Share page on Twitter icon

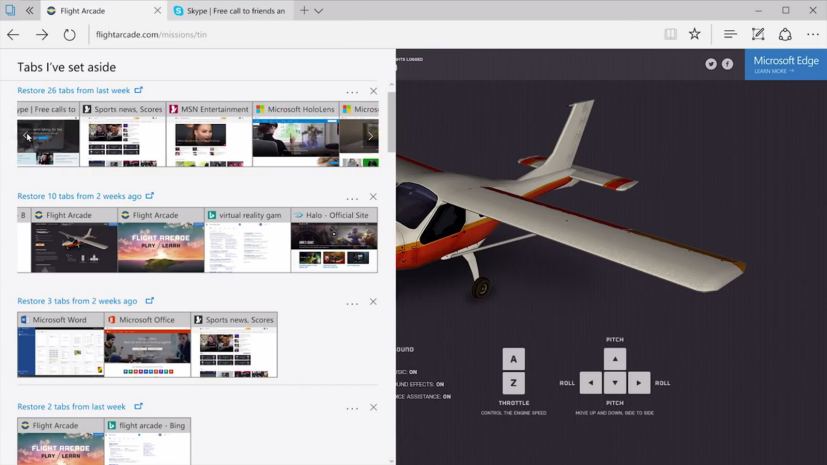point(711,64)
